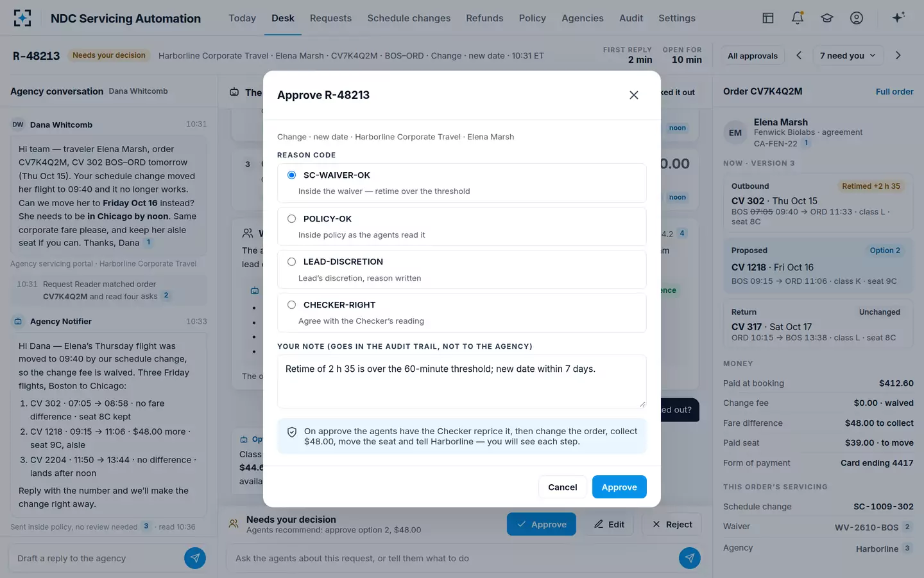Close the Approve R-48213 dialog

[634, 95]
